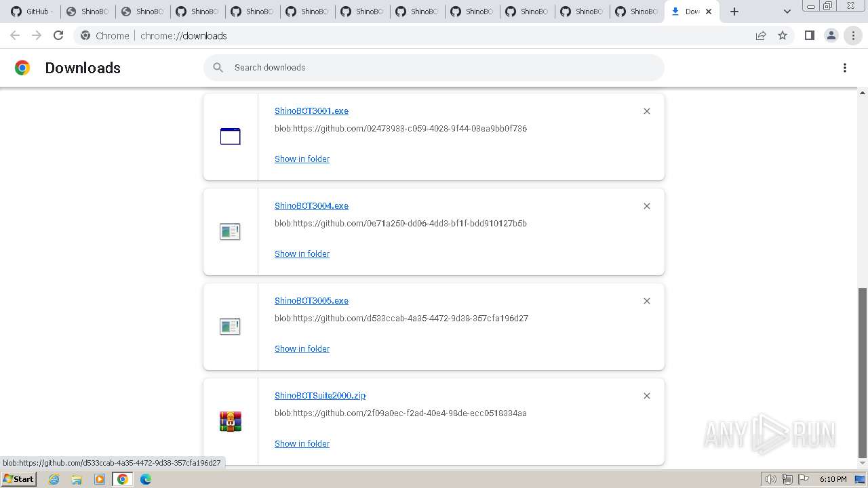Click the share page icon in the address bar
This screenshot has width=868, height=488.
pyautogui.click(x=761, y=35)
